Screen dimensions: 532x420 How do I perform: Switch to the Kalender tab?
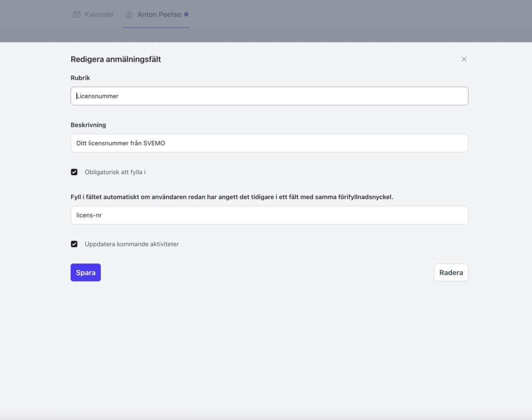coord(99,15)
